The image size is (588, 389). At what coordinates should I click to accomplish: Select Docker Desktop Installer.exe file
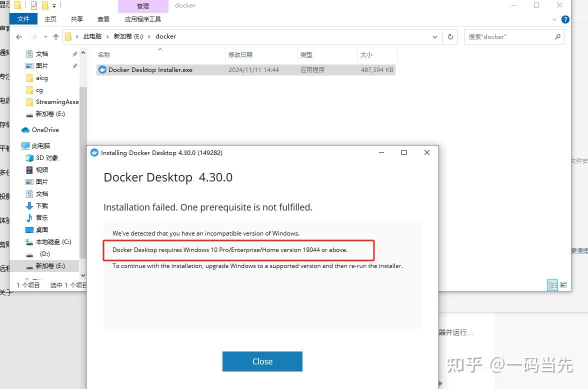(x=246, y=70)
